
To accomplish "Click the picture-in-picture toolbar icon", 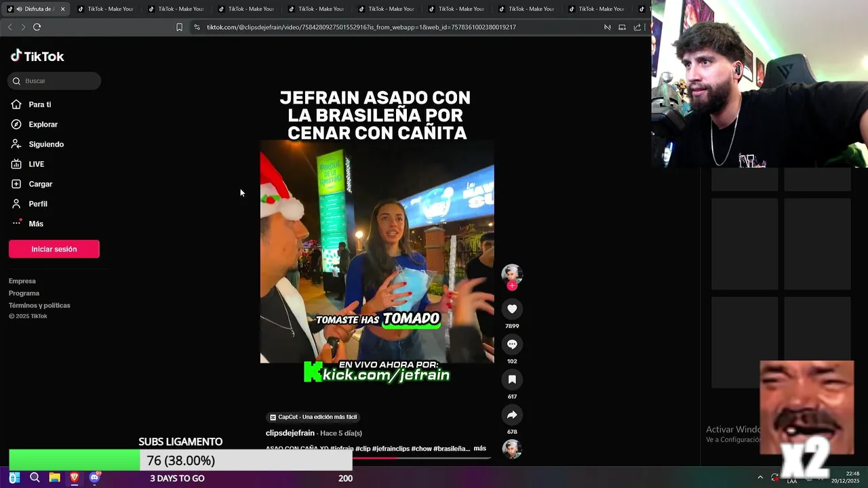I will point(622,27).
